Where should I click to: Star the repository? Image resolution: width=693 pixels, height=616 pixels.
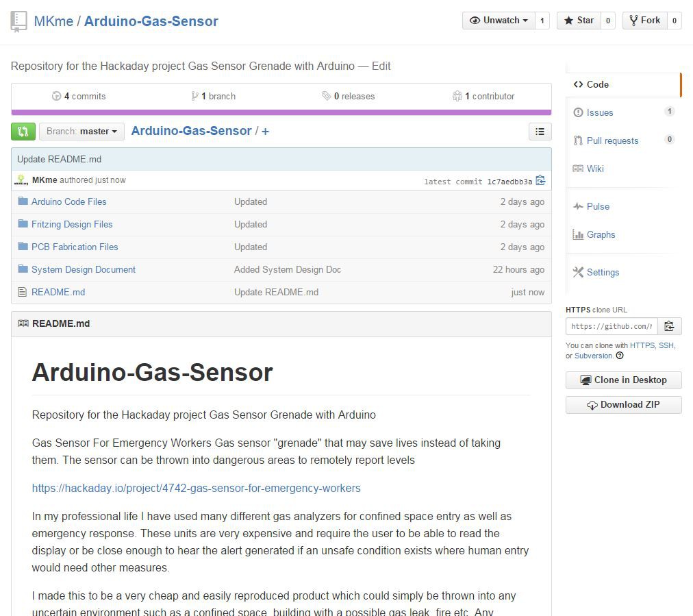click(579, 21)
